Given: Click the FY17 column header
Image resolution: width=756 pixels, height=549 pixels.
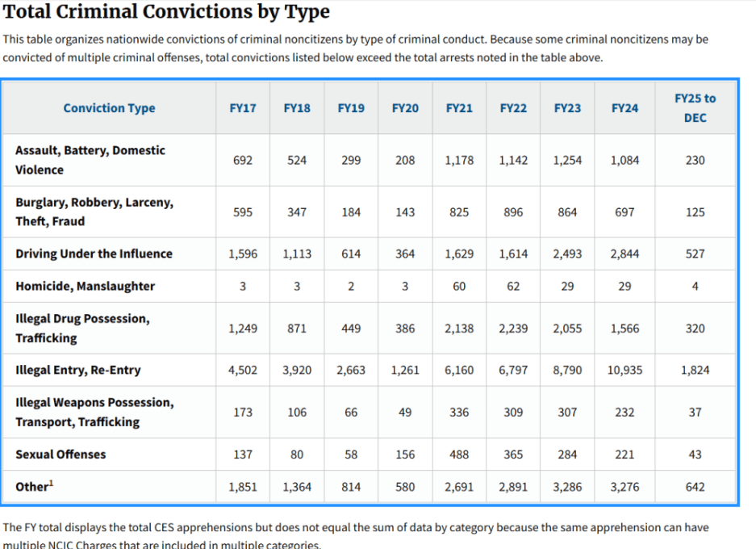Looking at the screenshot, I should pyautogui.click(x=243, y=108).
